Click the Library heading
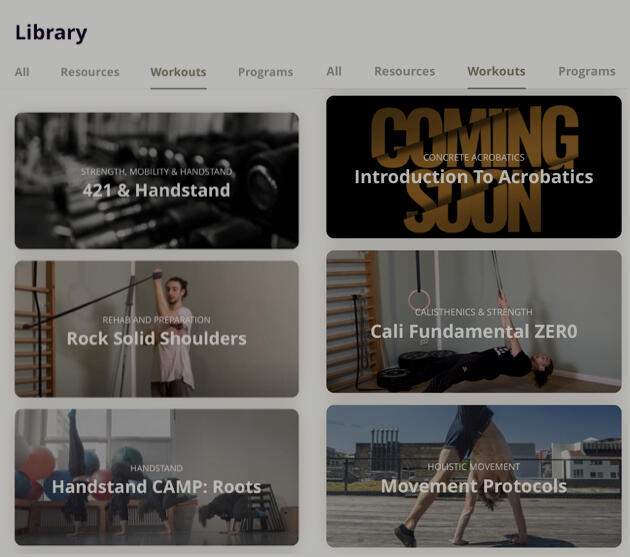 click(51, 32)
